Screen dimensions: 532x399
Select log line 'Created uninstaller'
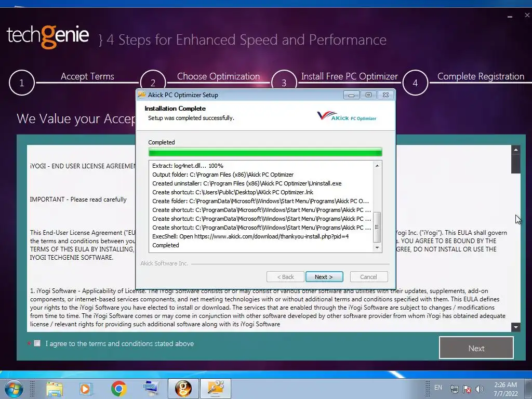247,183
